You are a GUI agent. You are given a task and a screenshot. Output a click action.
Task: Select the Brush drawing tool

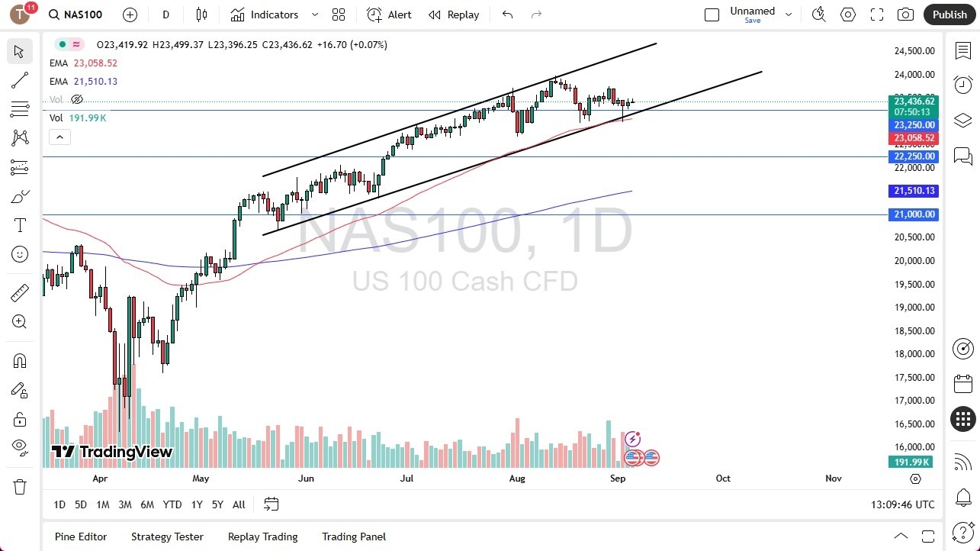19,196
